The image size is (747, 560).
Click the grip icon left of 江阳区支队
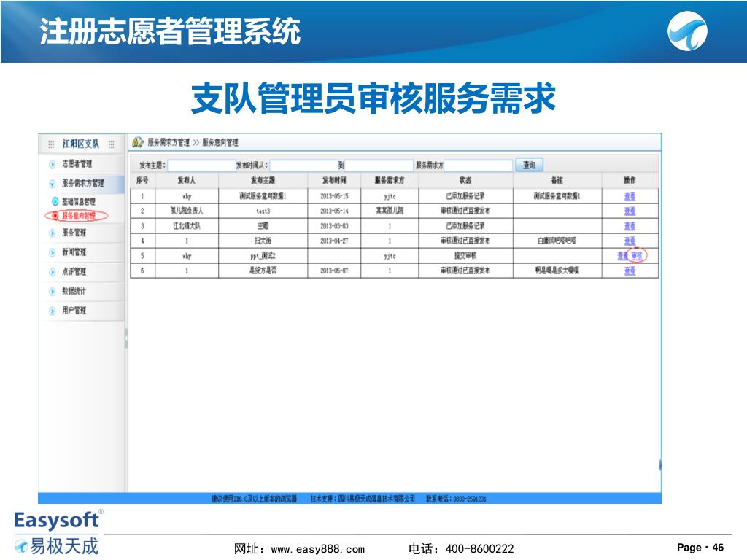pos(51,144)
